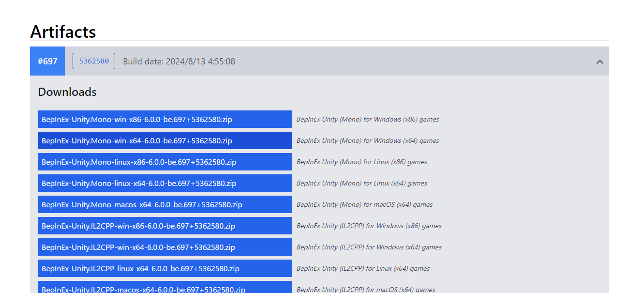Click description "BepInEx Unity (Mono) for Windows (x64) games"
This screenshot has width=644, height=293.
pyautogui.click(x=368, y=140)
